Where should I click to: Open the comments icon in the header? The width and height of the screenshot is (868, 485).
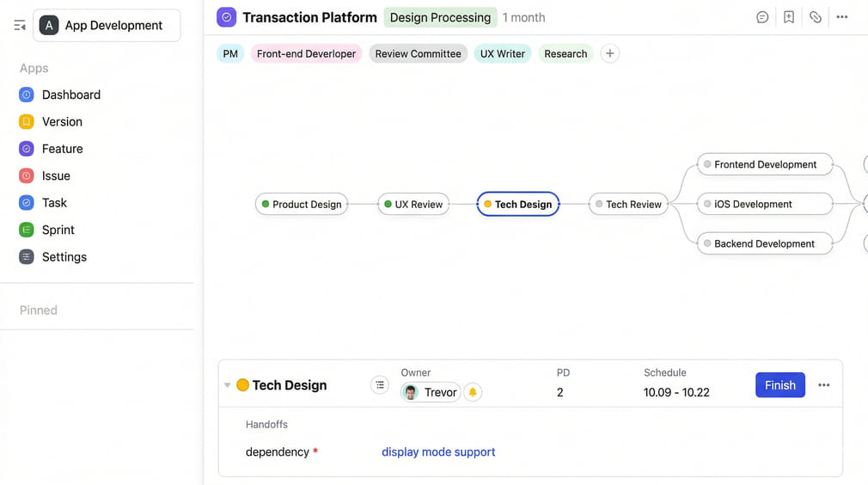coord(762,17)
